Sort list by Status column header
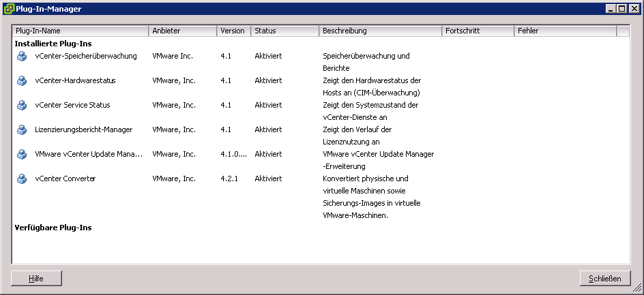Screen dimensions: 644x295 284,31
